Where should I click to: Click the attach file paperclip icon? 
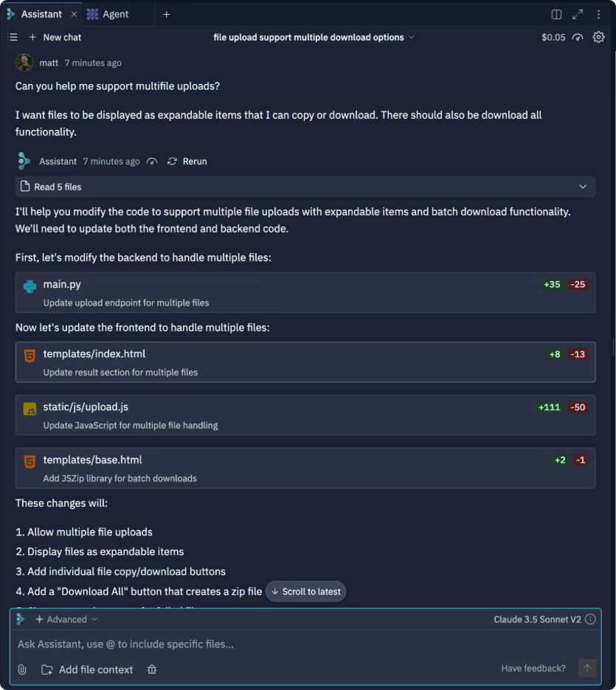click(22, 669)
